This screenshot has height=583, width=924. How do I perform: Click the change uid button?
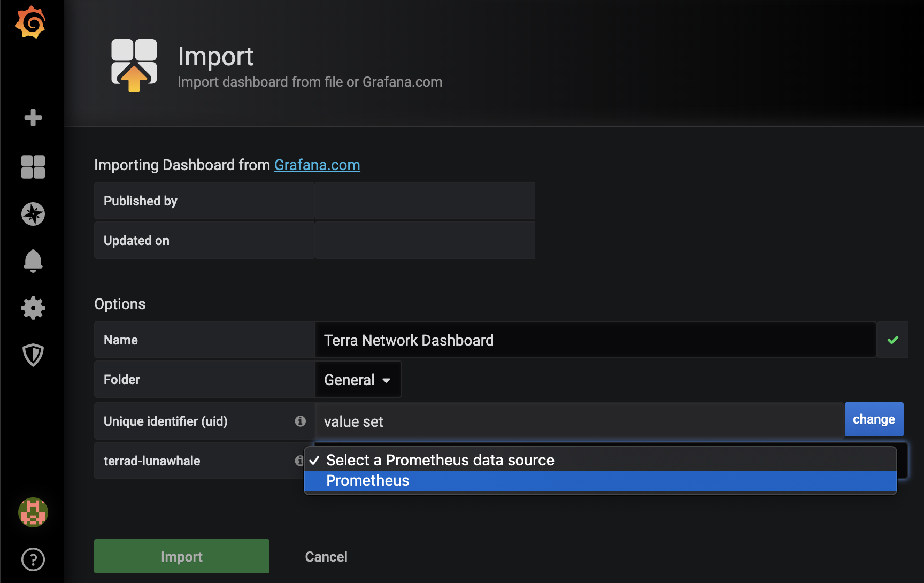874,419
